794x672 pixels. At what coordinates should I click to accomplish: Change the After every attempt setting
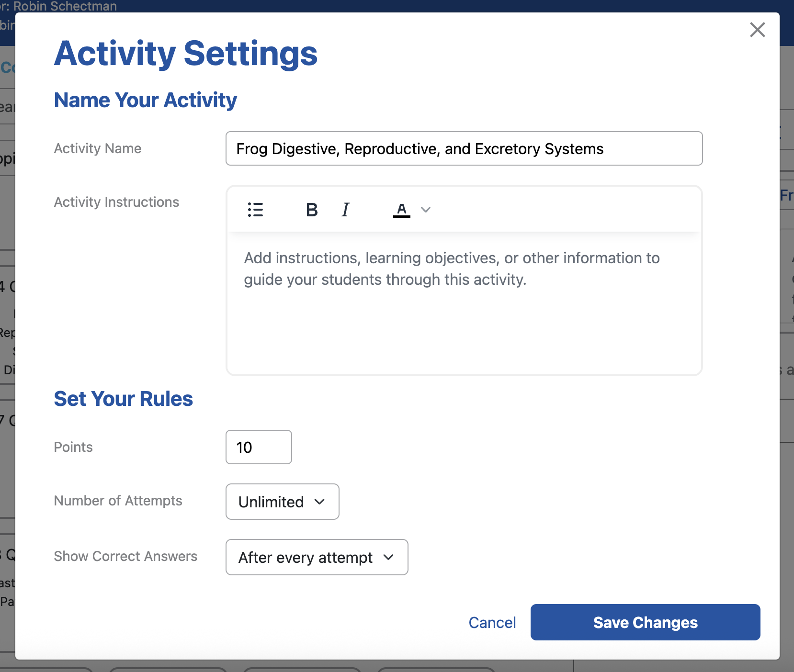tap(317, 557)
